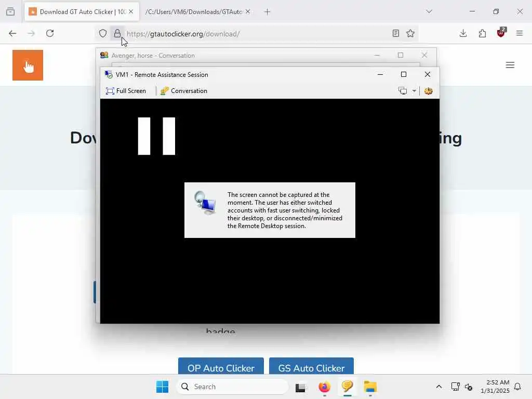Click the orange GT Auto Clicker logo
Screen dimensions: 532x399
[x=28, y=65]
